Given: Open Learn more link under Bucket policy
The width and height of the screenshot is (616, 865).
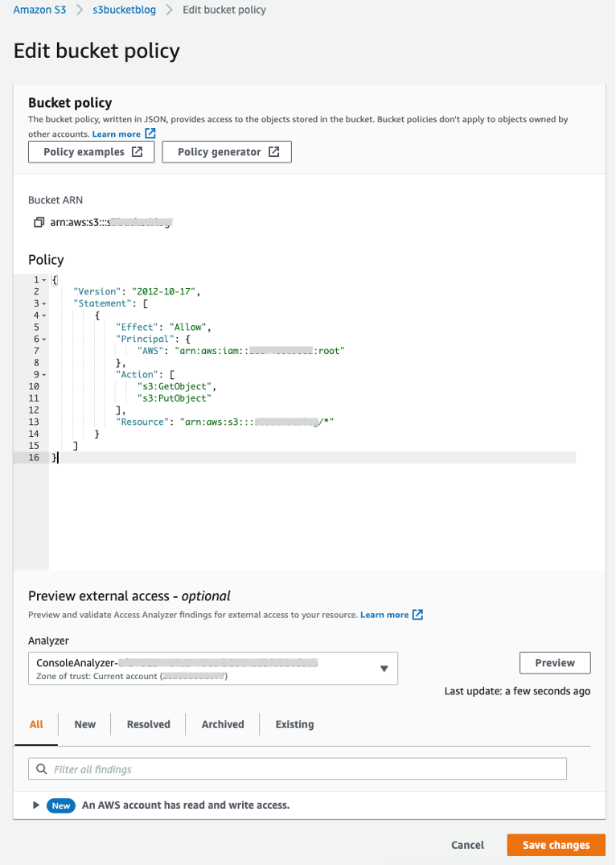Looking at the screenshot, I should (117, 134).
